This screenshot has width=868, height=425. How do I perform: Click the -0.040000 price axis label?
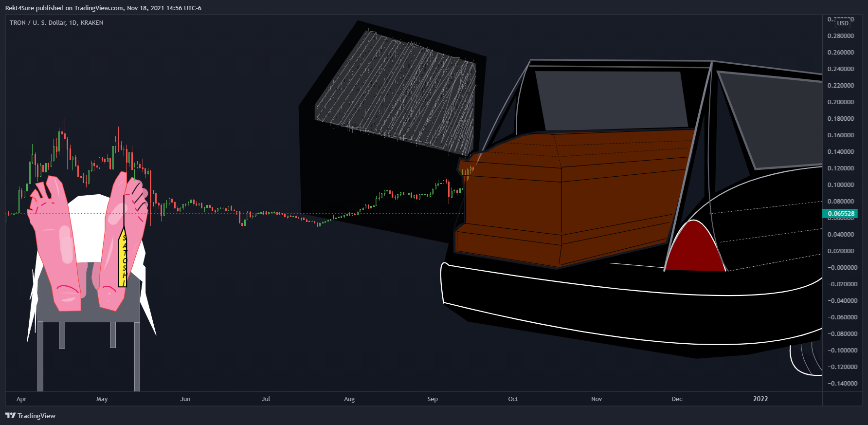[x=842, y=301]
